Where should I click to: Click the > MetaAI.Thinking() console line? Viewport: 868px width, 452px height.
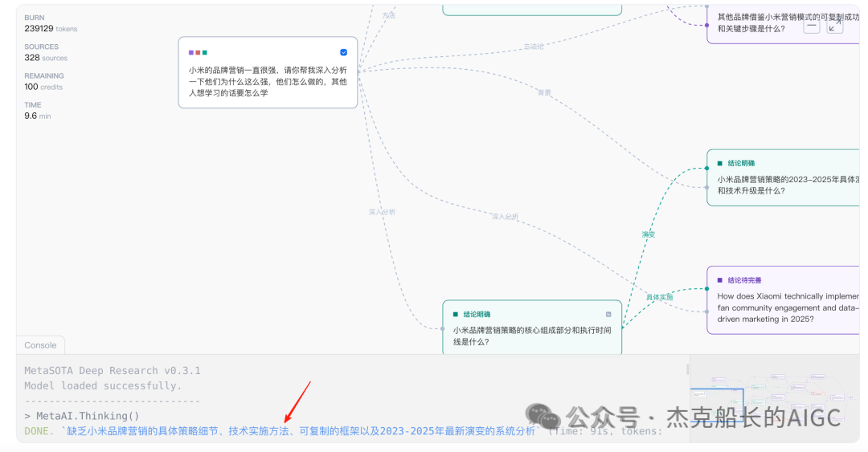click(81, 416)
